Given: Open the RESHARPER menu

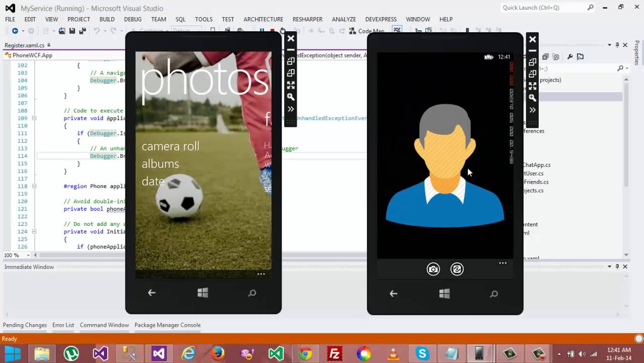Looking at the screenshot, I should click(307, 19).
